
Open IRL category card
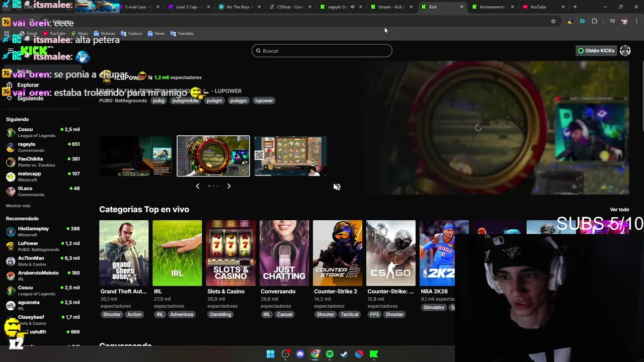(x=177, y=253)
